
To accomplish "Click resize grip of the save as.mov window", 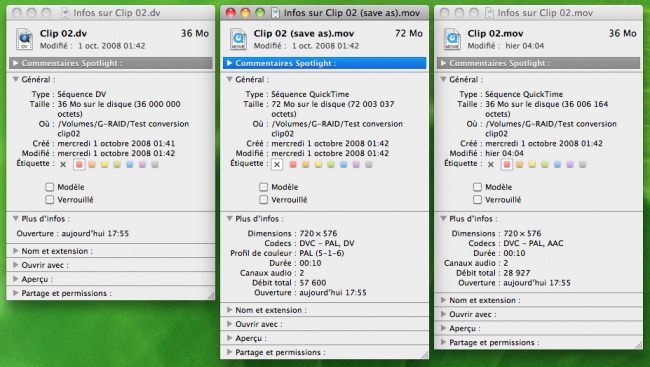I will click(424, 355).
